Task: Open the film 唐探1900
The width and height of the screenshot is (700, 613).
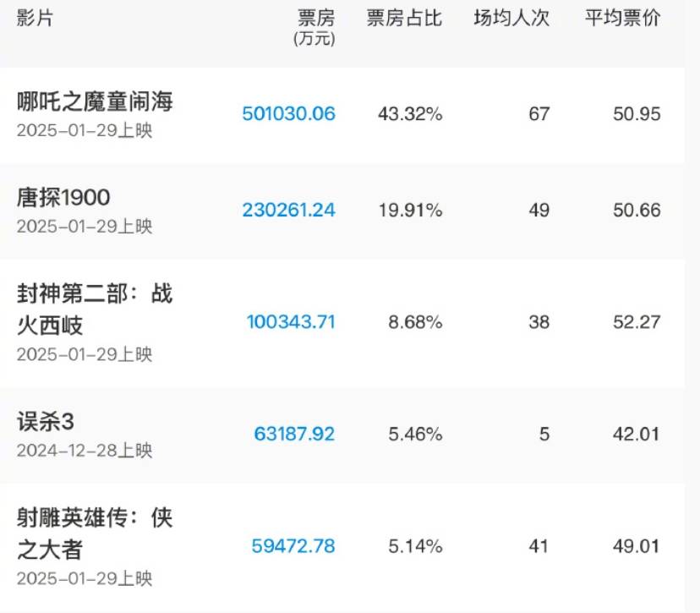Action: [63, 197]
